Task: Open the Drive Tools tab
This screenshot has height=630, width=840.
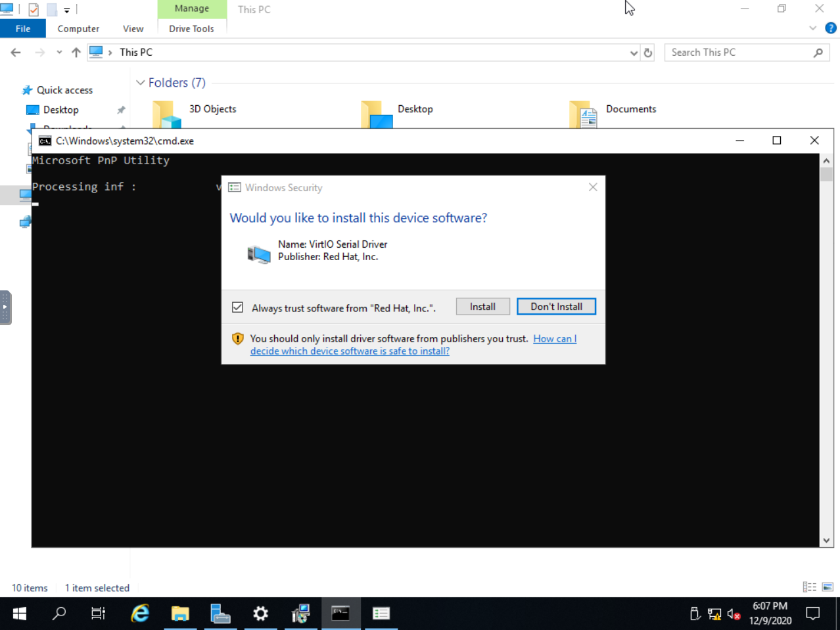Action: click(x=191, y=29)
